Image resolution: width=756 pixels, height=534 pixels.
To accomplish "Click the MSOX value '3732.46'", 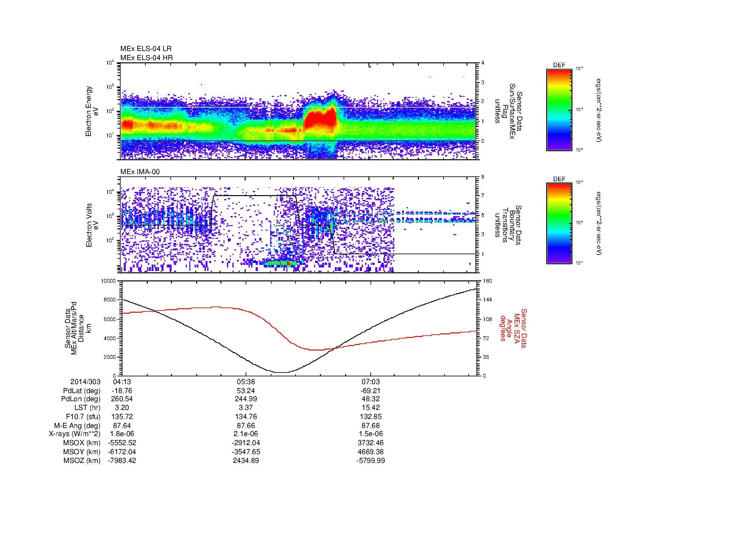I will point(371,443).
